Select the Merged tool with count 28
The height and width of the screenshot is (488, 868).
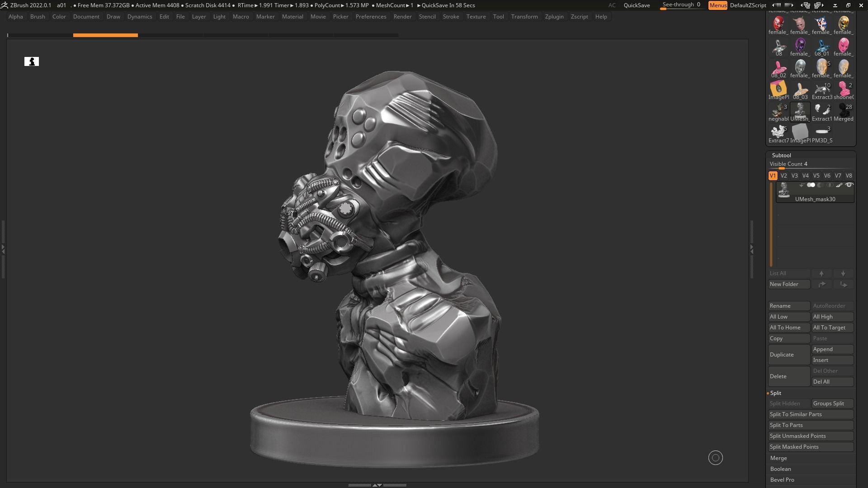843,112
